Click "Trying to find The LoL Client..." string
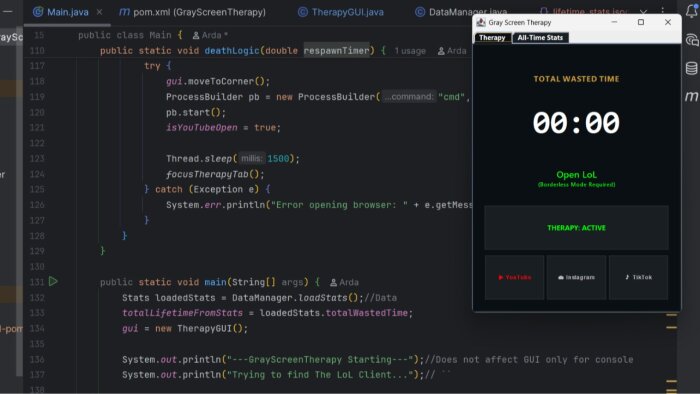Screen dimensions: 700x394 tap(320, 375)
